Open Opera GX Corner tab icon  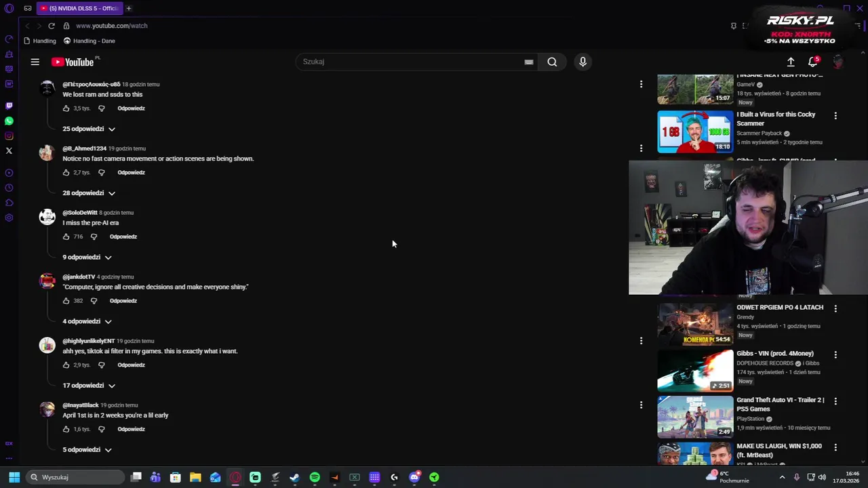pyautogui.click(x=28, y=8)
